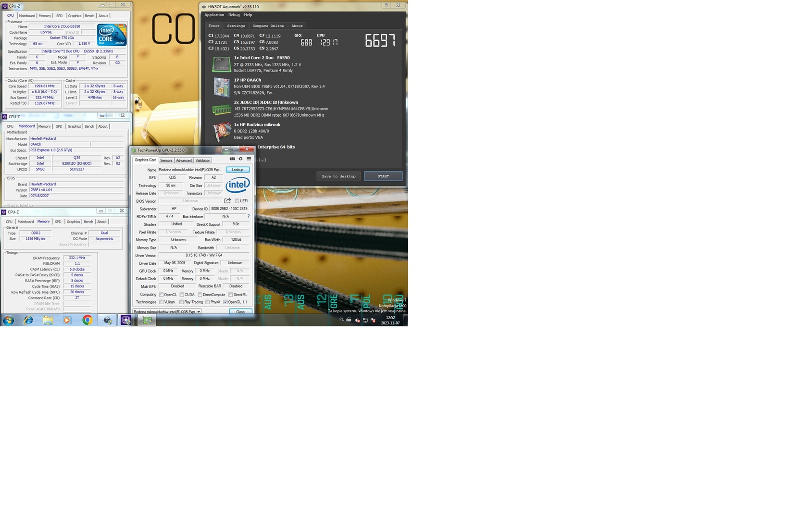Switch to Aquamark taskbar icon
Viewport: 812px width, 519px height.
107,320
